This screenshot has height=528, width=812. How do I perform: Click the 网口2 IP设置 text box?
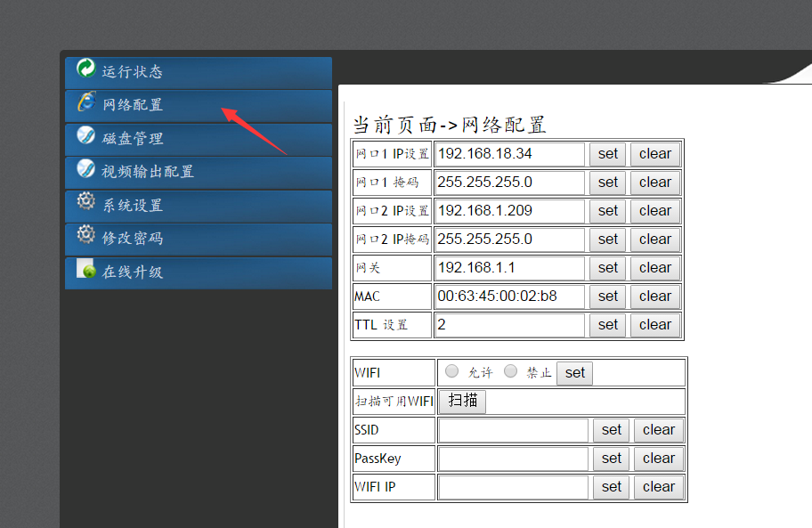pos(509,211)
